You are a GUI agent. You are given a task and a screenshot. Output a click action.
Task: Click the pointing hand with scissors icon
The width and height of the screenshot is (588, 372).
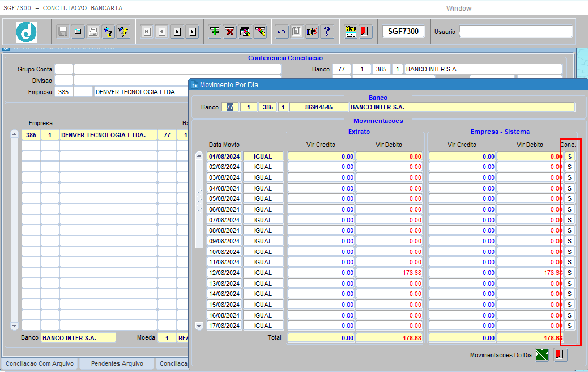pyautogui.click(x=312, y=32)
